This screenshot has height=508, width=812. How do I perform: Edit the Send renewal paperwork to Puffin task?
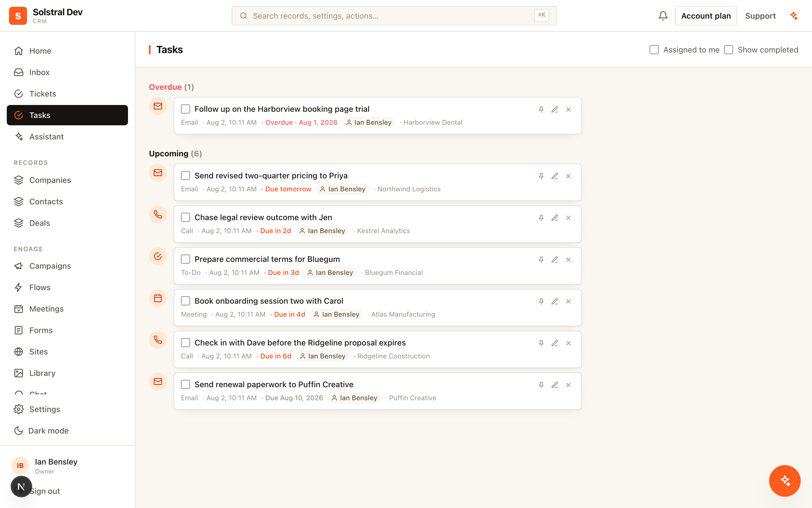click(x=555, y=385)
